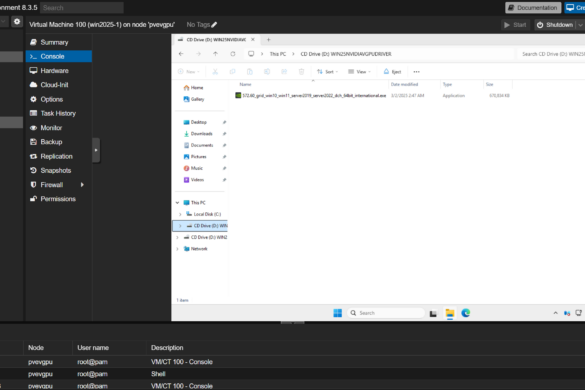Click the Windows Start logo

click(x=338, y=313)
